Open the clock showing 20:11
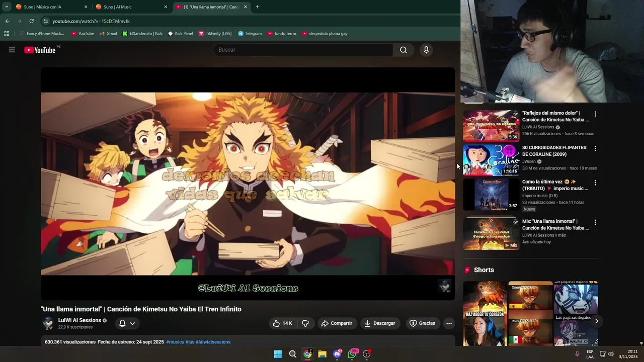Viewport: 644px width, 362px height. (x=628, y=354)
